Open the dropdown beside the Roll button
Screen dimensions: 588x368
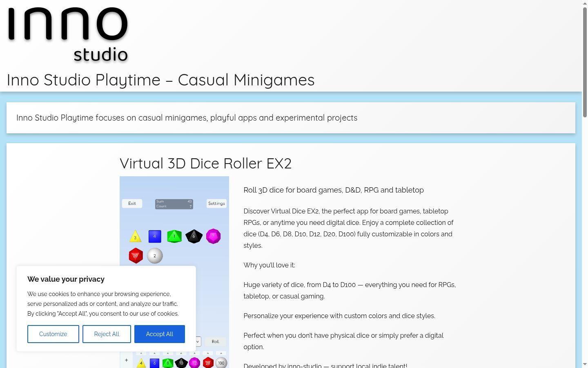tap(198, 341)
